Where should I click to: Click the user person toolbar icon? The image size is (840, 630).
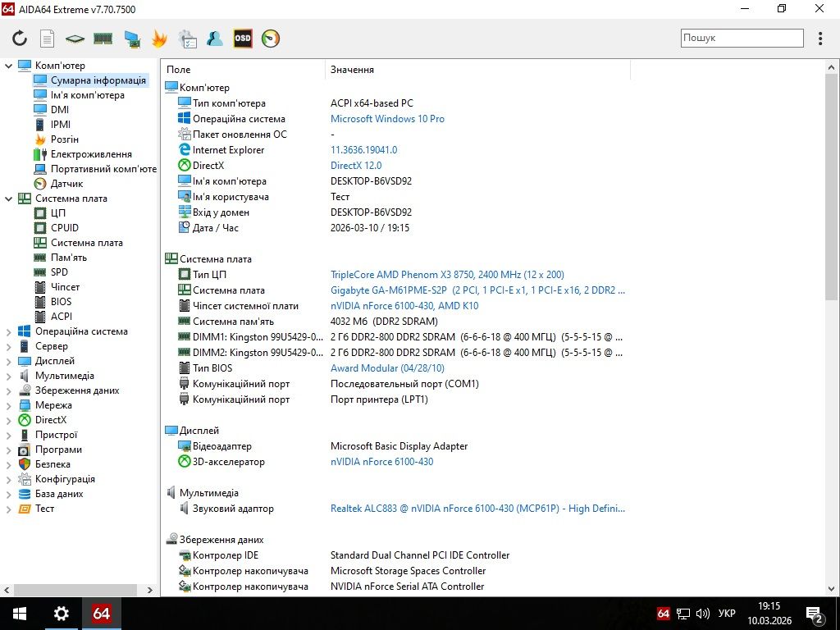[215, 38]
